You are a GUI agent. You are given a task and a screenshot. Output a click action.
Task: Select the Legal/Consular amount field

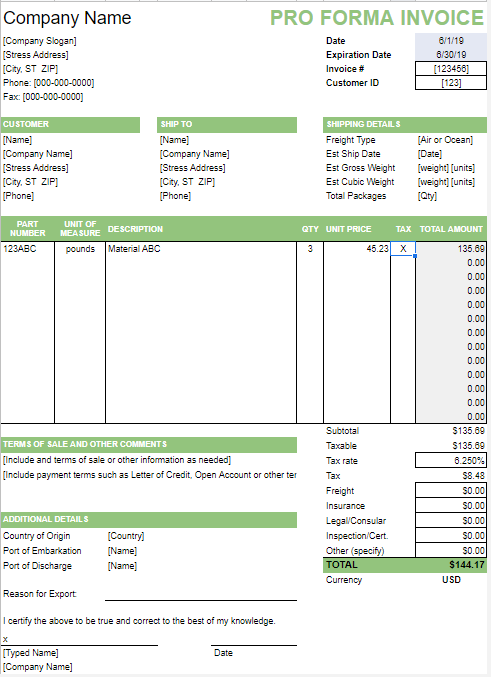tap(451, 520)
